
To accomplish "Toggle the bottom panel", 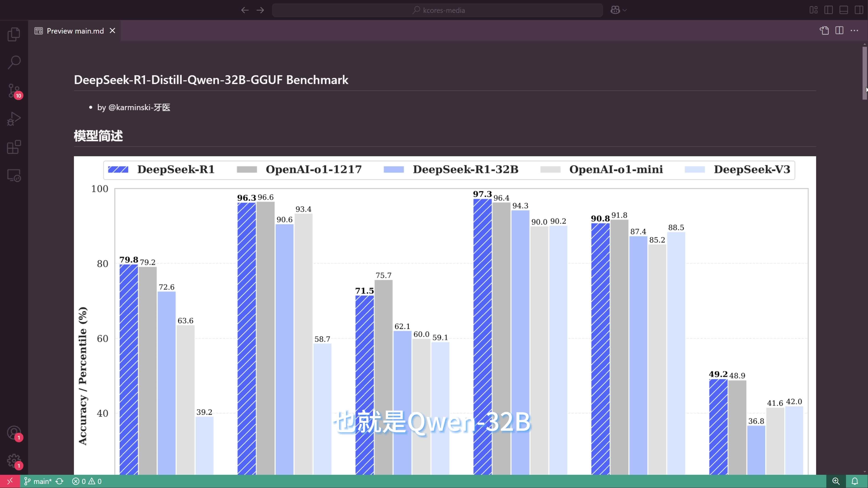I will point(844,10).
